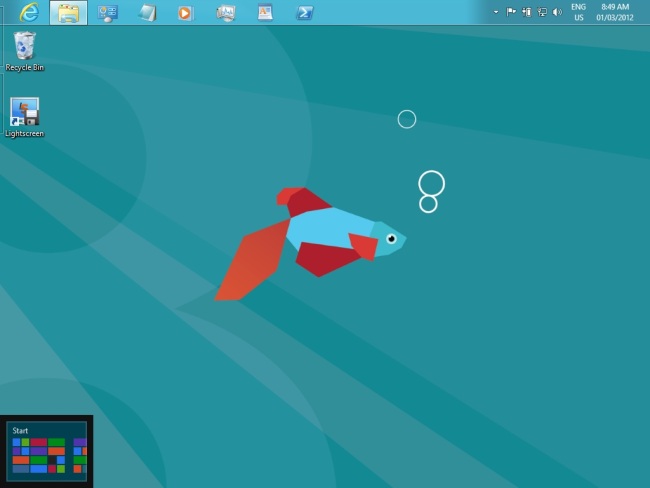Launch Windows Media Player from taskbar

[x=186, y=13]
